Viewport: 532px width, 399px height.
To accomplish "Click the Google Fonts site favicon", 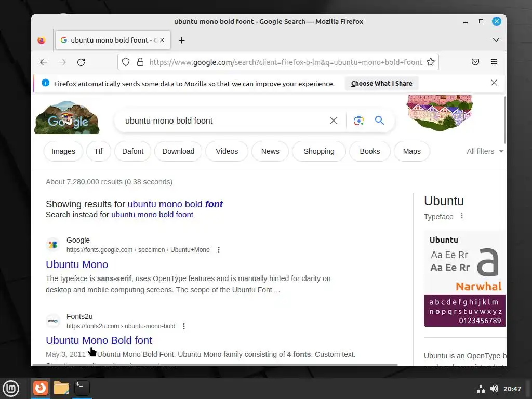I will tap(53, 245).
